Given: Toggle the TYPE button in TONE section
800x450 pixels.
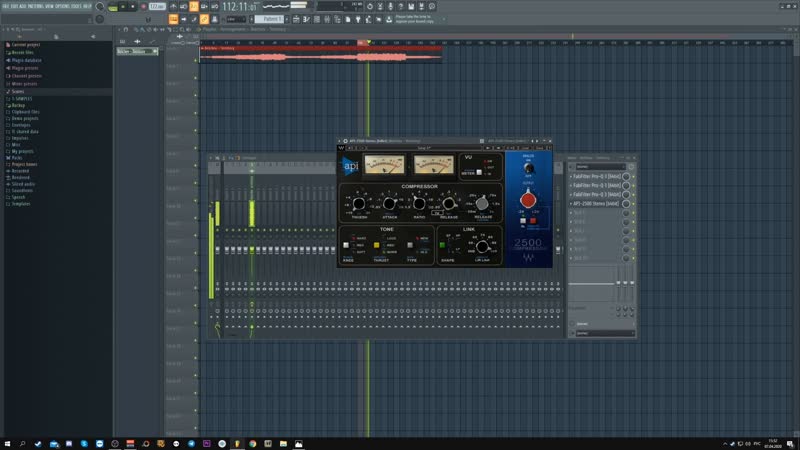Looking at the screenshot, I should coord(410,245).
